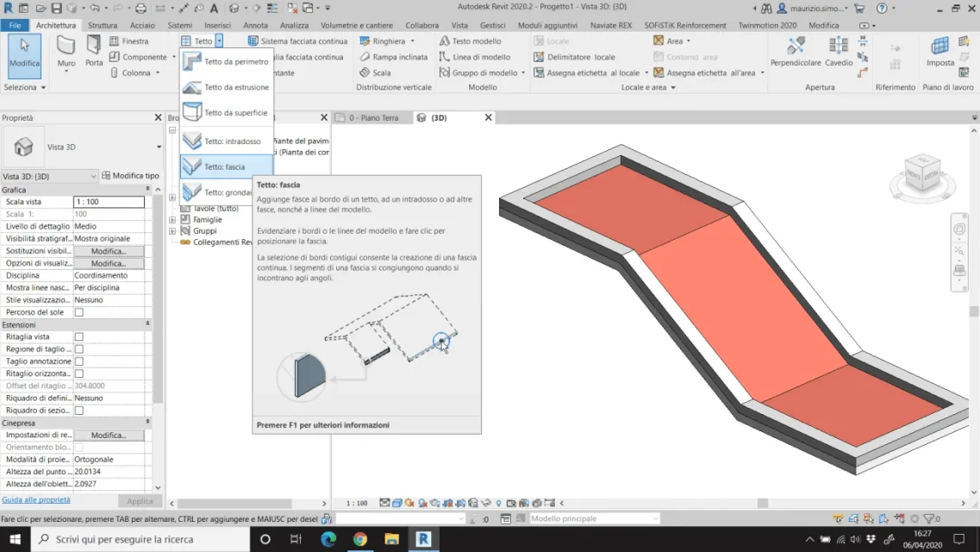980x552 pixels.
Task: Click the Cavedio shaft tool
Action: (838, 51)
